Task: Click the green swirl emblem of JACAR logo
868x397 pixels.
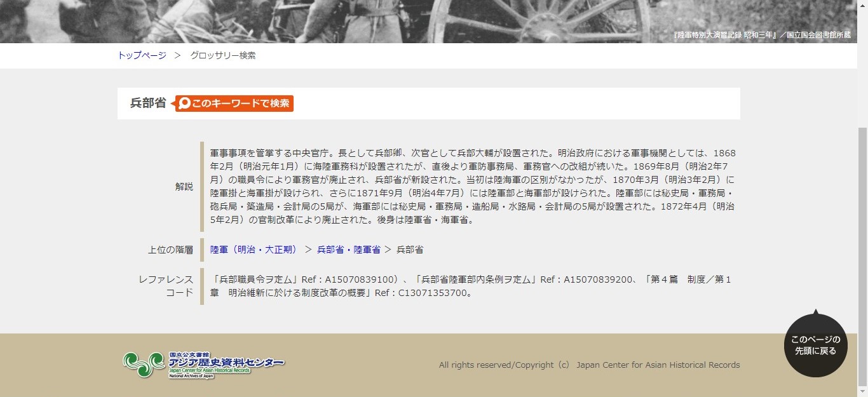Action: (x=144, y=364)
